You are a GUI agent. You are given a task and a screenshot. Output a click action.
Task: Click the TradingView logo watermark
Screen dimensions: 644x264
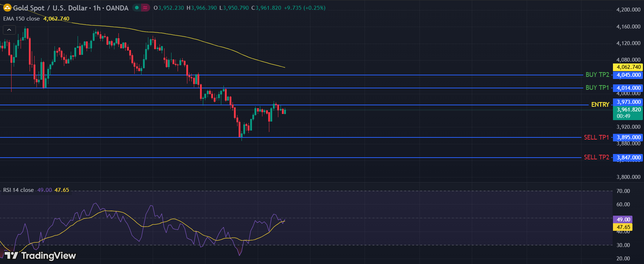click(x=40, y=256)
